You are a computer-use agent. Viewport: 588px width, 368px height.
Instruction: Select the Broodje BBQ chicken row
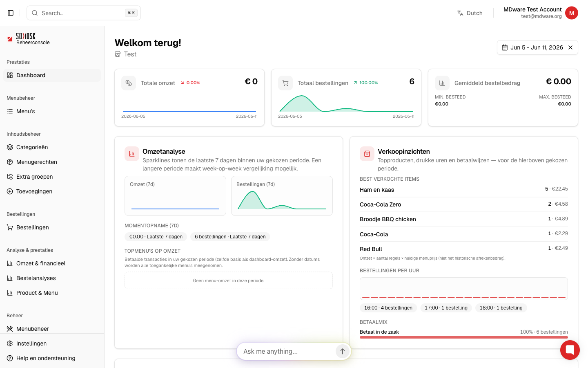tap(464, 219)
